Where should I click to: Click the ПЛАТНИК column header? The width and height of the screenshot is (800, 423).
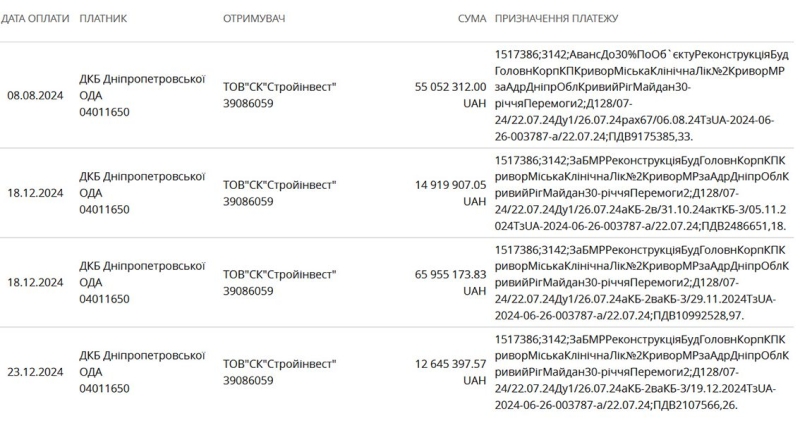pos(103,18)
